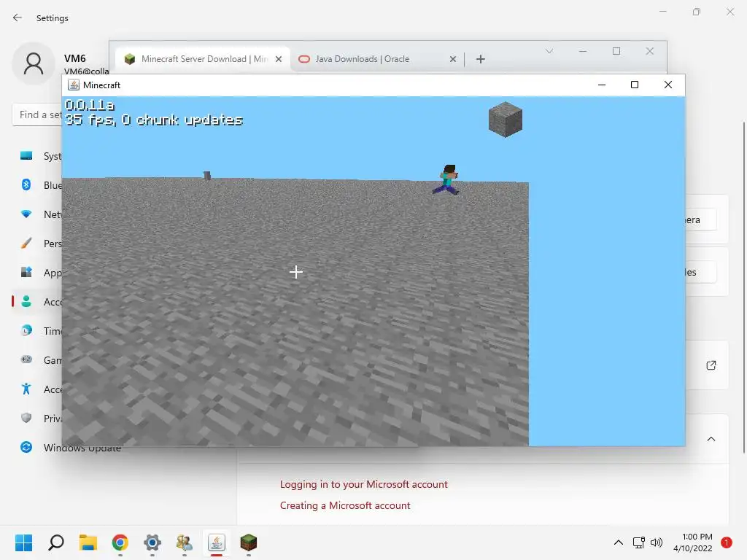Collapse the Settings section with the up chevron
The height and width of the screenshot is (560, 747).
(x=711, y=439)
